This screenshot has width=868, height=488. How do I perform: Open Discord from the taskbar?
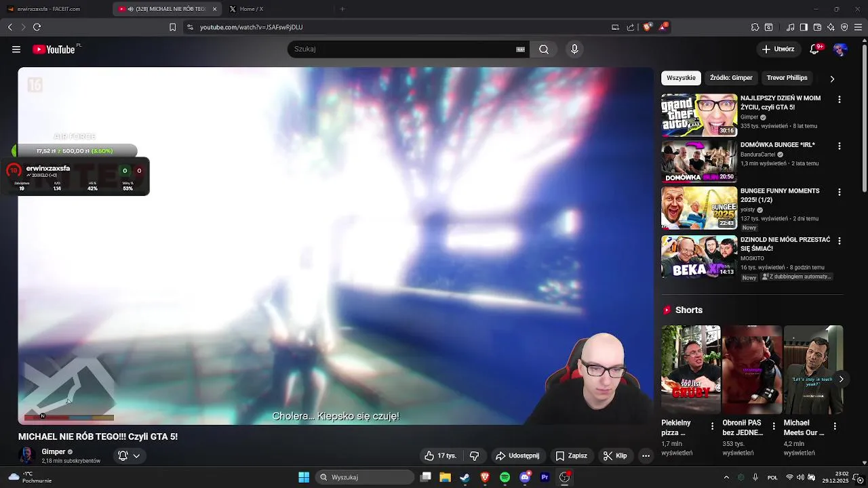pyautogui.click(x=525, y=477)
